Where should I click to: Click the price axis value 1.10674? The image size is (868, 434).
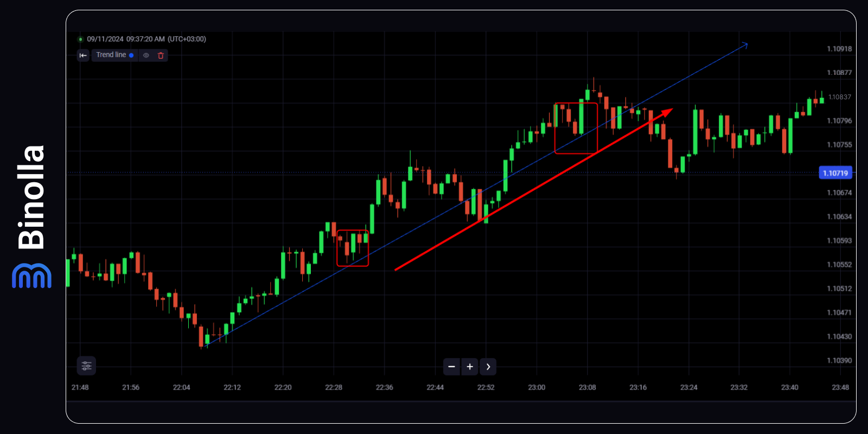[839, 193]
